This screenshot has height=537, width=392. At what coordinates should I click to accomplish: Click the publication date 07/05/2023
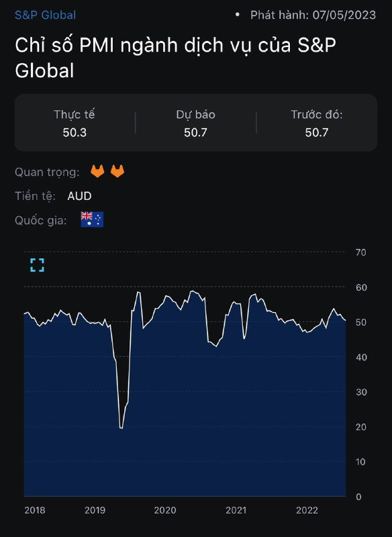coord(344,15)
